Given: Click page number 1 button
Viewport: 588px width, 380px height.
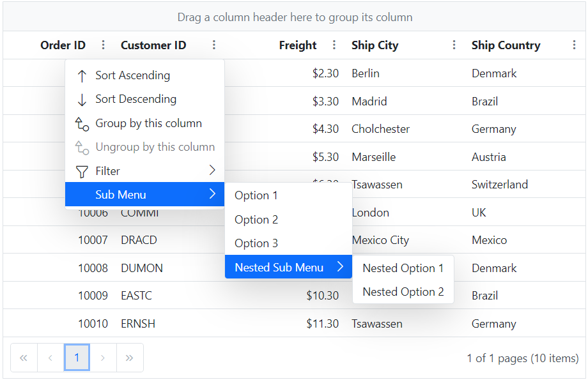Looking at the screenshot, I should pos(77,358).
